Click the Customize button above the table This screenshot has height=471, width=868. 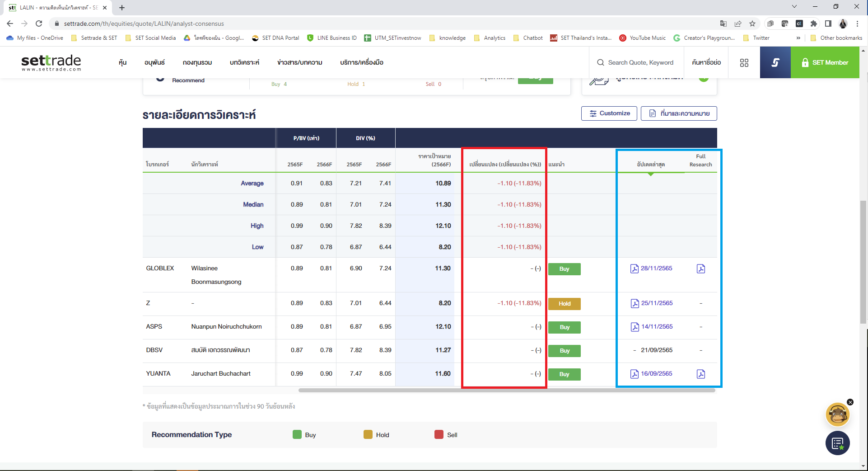(x=609, y=113)
